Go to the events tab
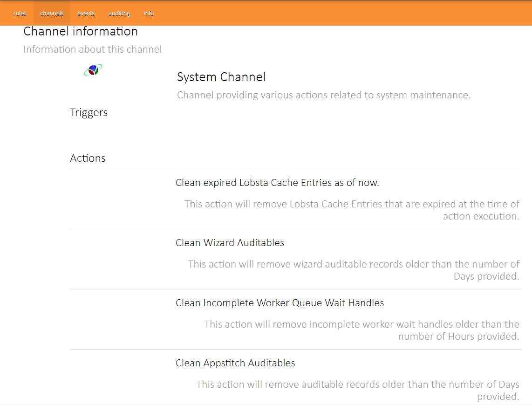Viewport: 532px width, 405px height. pyautogui.click(x=86, y=13)
